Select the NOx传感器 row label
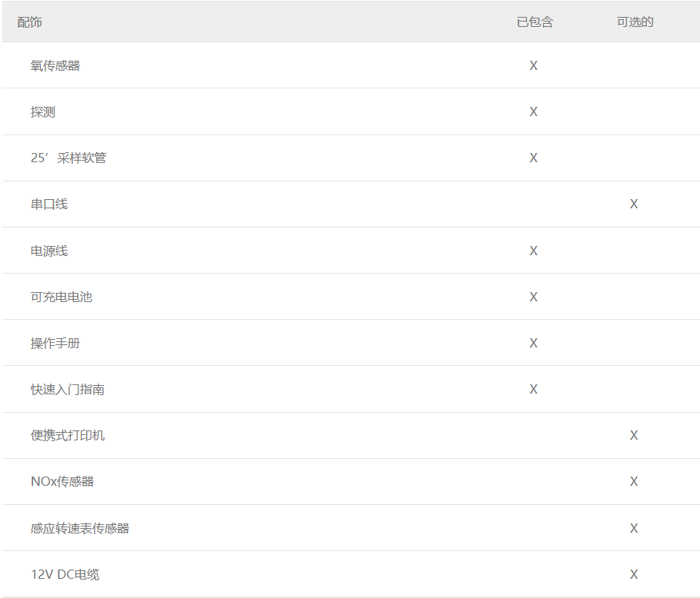 [x=62, y=482]
